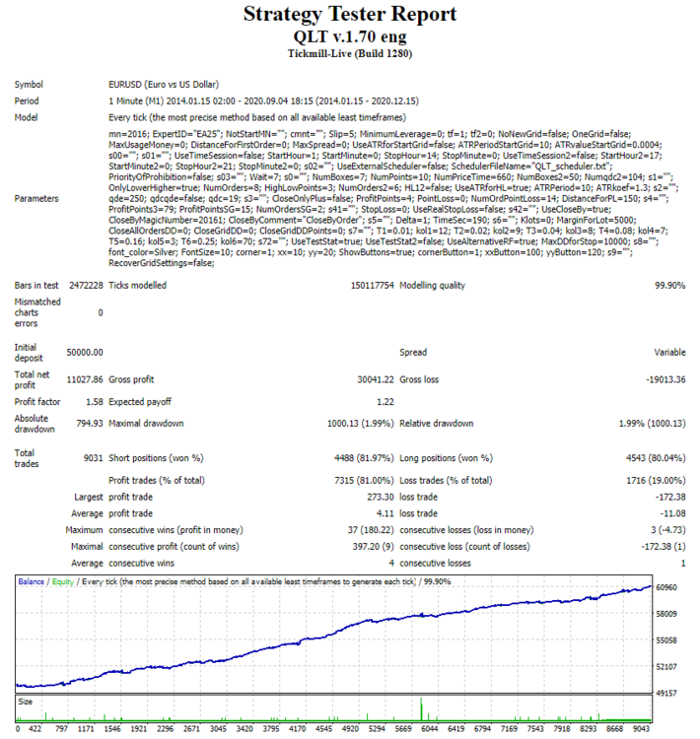Click the Profit factor value 1.58

[95, 402]
